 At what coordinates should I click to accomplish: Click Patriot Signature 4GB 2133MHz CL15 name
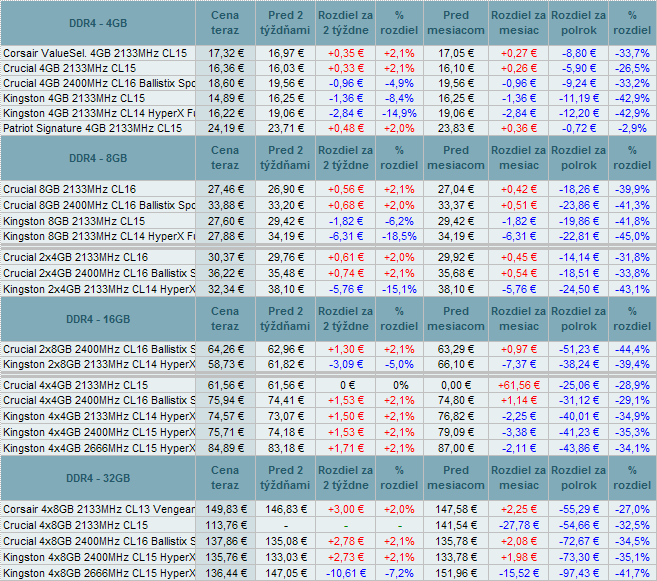pyautogui.click(x=93, y=128)
